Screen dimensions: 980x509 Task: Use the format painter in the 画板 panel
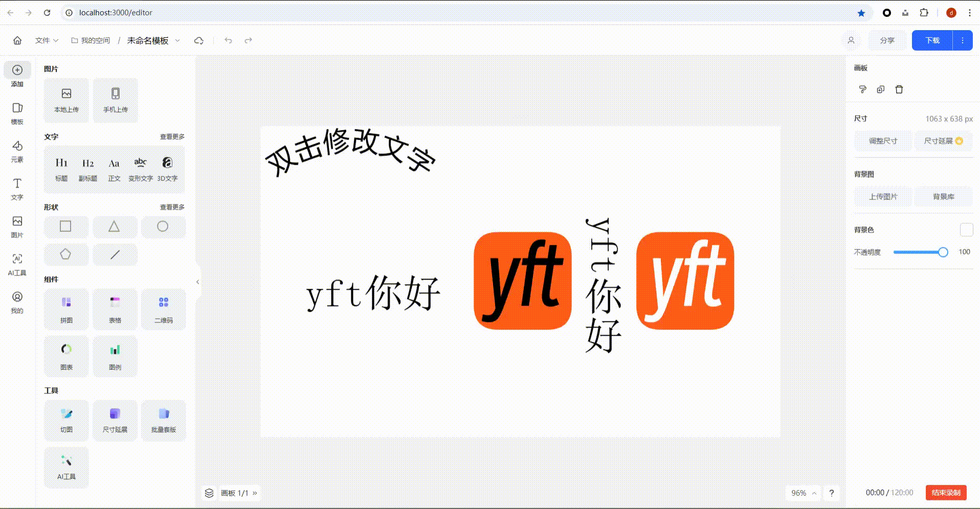(862, 89)
